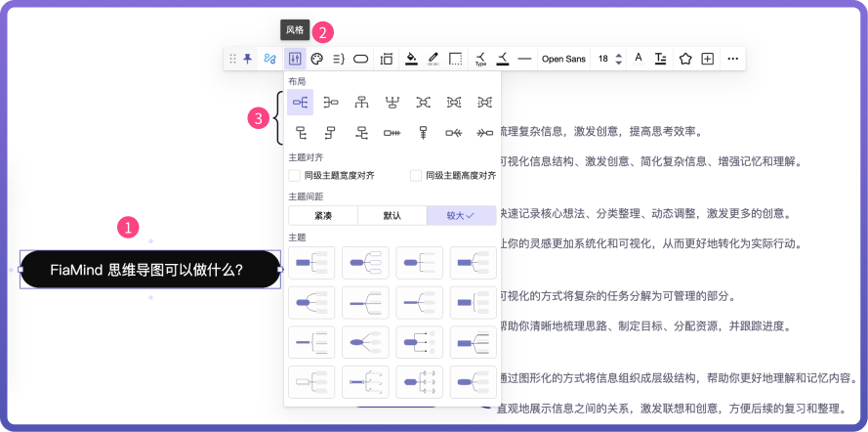
Task: Click the pin toolbar icon
Action: tap(247, 59)
